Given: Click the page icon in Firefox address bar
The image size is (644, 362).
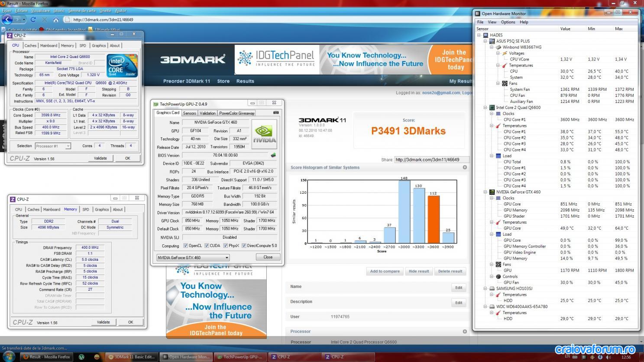Looking at the screenshot, I should [67, 19].
